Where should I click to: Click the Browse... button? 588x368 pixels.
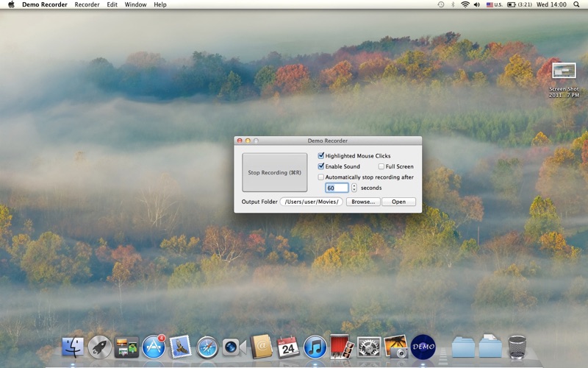click(363, 202)
